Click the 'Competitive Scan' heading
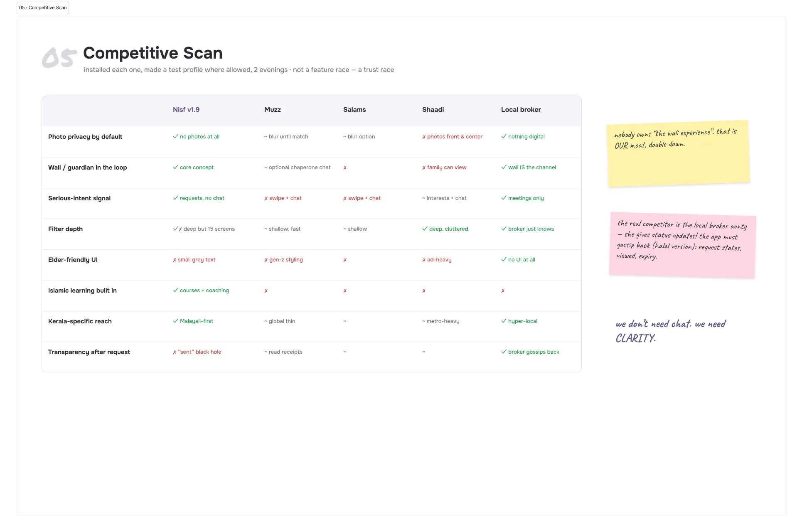Viewport: 802px width, 532px height. point(153,53)
